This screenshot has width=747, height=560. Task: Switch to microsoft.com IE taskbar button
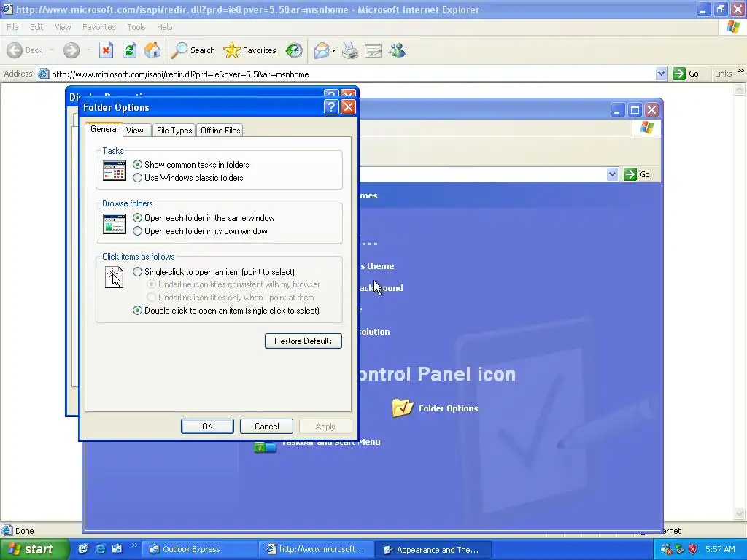(x=317, y=550)
